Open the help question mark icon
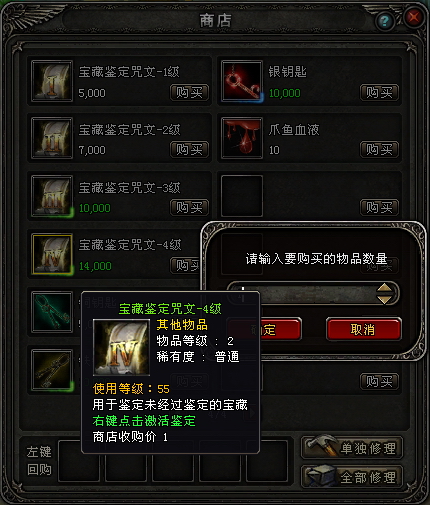Viewport: 430px width, 505px height. (x=385, y=21)
